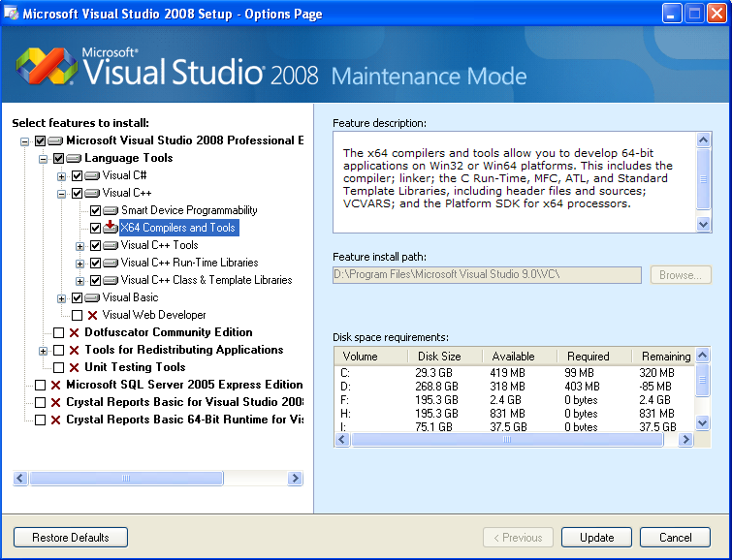Screen dimensions: 732x560
Task: Click the red X icon beside Dotfuscator Community Edition
Action: coord(74,332)
